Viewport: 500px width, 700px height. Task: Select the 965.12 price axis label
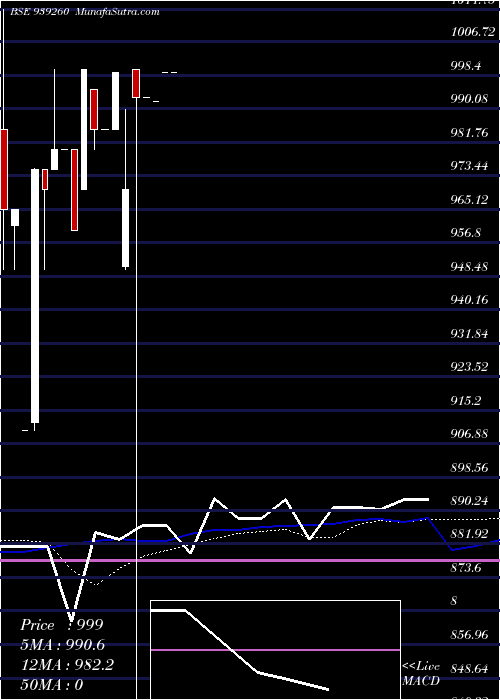(x=469, y=200)
